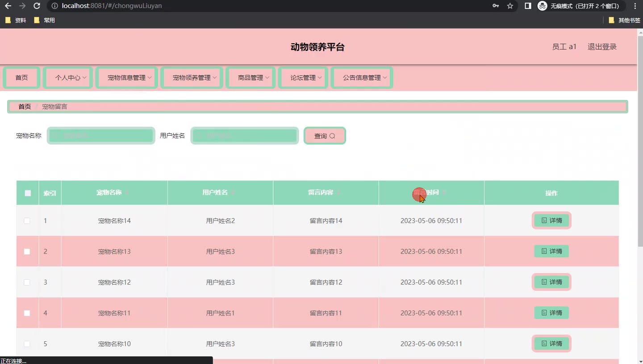Click the site info icon in the address bar

(x=54, y=6)
